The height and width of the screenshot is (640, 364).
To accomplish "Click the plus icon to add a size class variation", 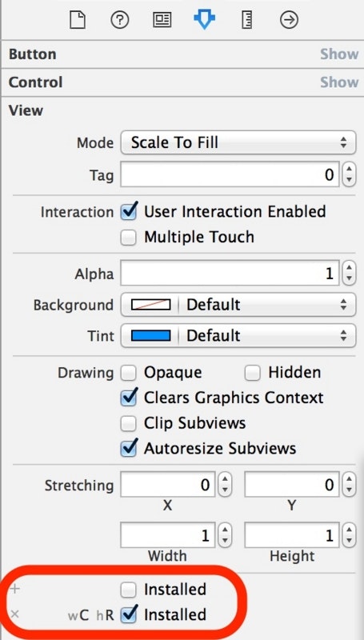I will [x=14, y=589].
